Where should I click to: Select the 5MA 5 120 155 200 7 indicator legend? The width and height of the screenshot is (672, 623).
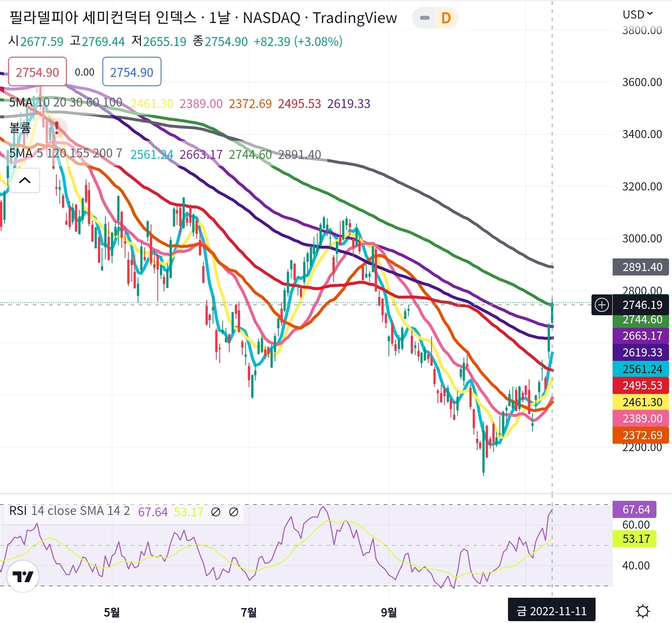pos(66,153)
